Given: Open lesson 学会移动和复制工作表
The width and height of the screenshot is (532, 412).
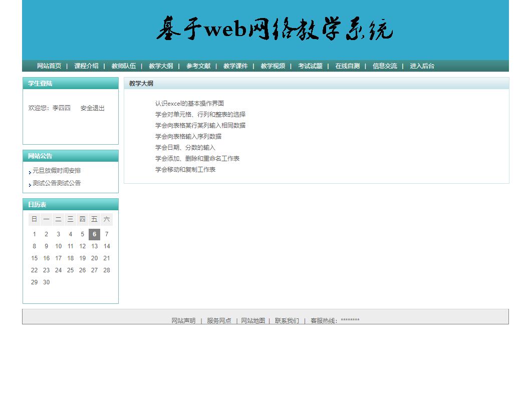Looking at the screenshot, I should [185, 169].
